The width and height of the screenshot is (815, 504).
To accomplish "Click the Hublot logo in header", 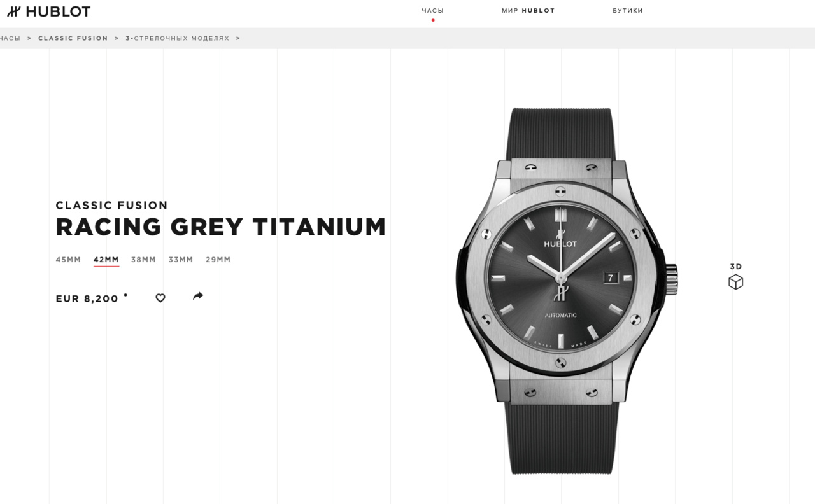I will tap(49, 11).
